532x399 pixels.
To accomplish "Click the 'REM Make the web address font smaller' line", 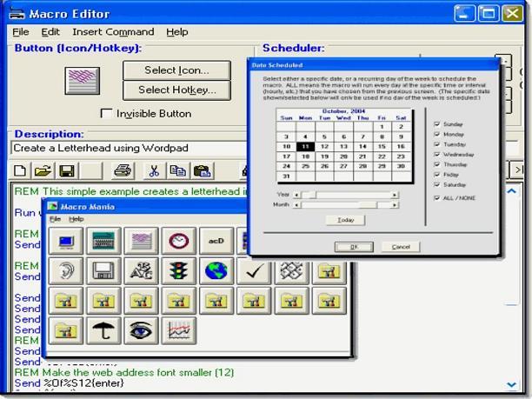I will coord(124,373).
